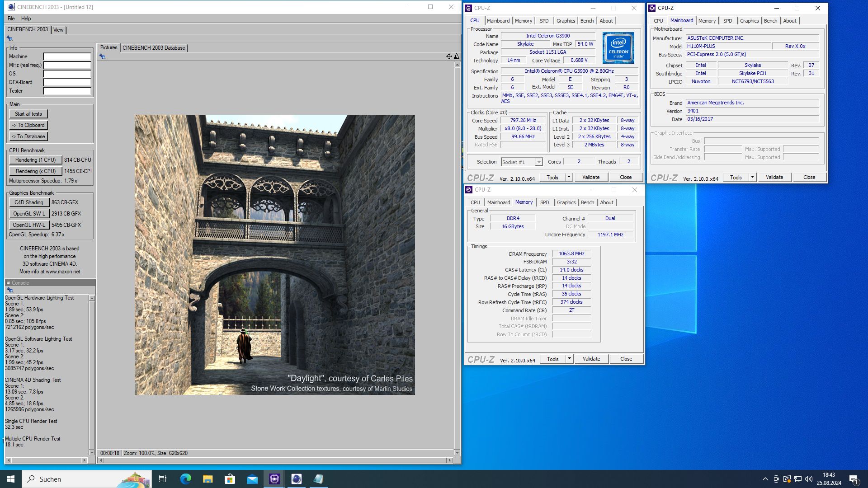Click Start all tests button

28,114
